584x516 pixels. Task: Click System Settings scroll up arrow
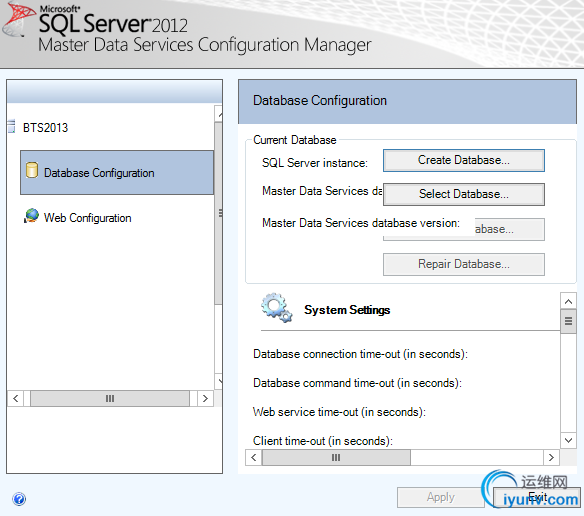pos(568,301)
